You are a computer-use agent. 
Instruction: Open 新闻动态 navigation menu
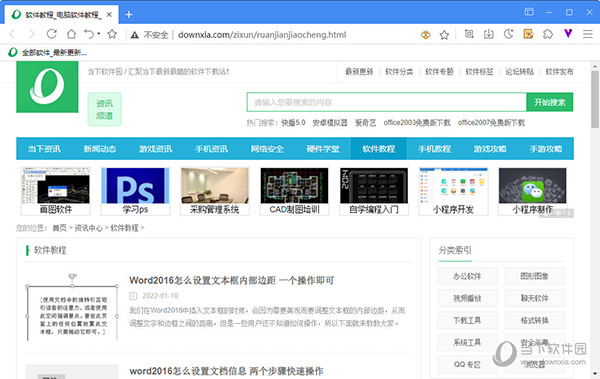point(100,149)
